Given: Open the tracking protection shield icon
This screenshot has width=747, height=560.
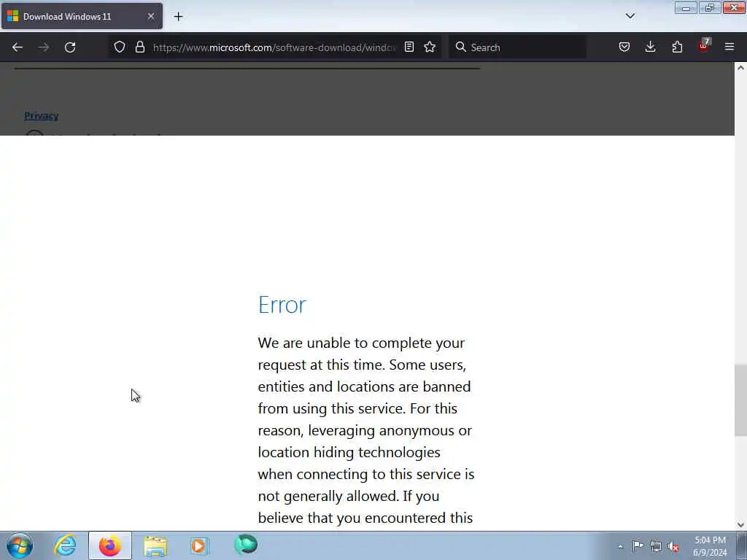Looking at the screenshot, I should [120, 47].
